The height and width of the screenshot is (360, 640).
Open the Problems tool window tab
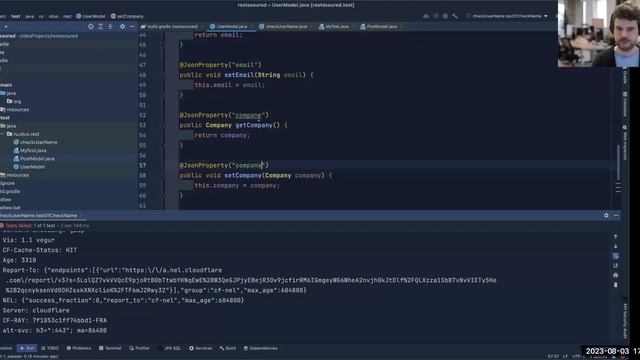click(x=79, y=348)
